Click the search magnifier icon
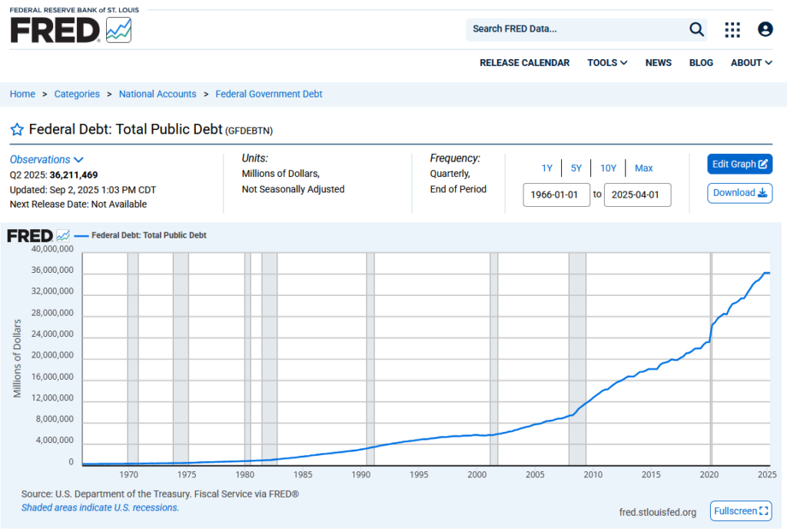Image resolution: width=787 pixels, height=532 pixels. pyautogui.click(x=696, y=29)
